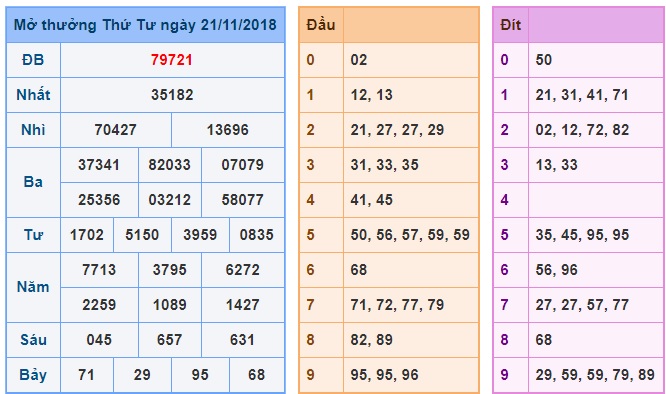Click the Đít column header
The image size is (666, 394).
tap(511, 25)
